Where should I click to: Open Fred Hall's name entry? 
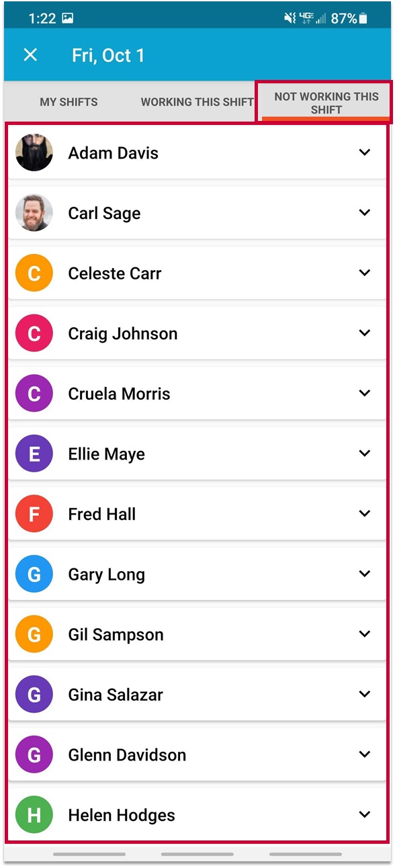tap(102, 514)
